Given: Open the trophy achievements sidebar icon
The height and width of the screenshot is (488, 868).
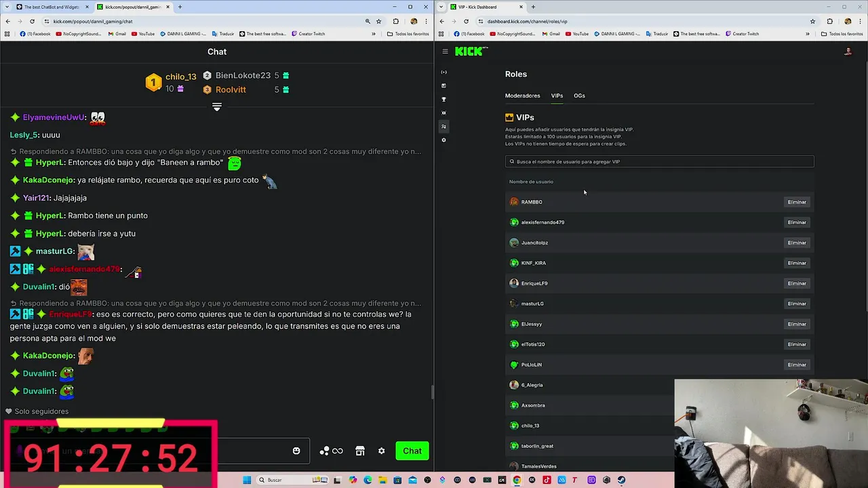Looking at the screenshot, I should click(x=444, y=99).
